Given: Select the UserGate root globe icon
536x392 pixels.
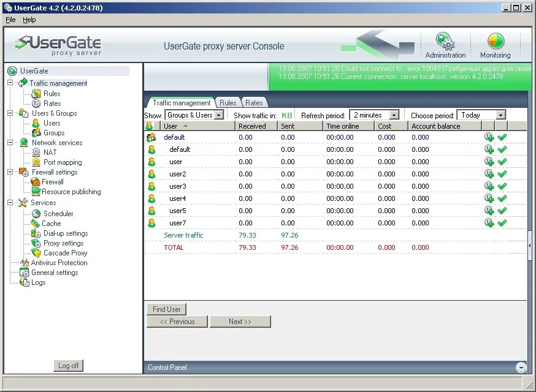Looking at the screenshot, I should point(12,71).
